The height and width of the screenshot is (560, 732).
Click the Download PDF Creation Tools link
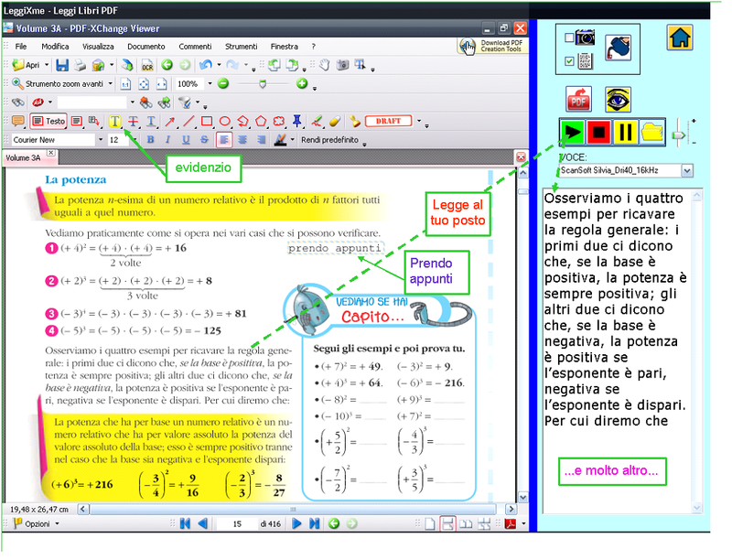pos(492,46)
